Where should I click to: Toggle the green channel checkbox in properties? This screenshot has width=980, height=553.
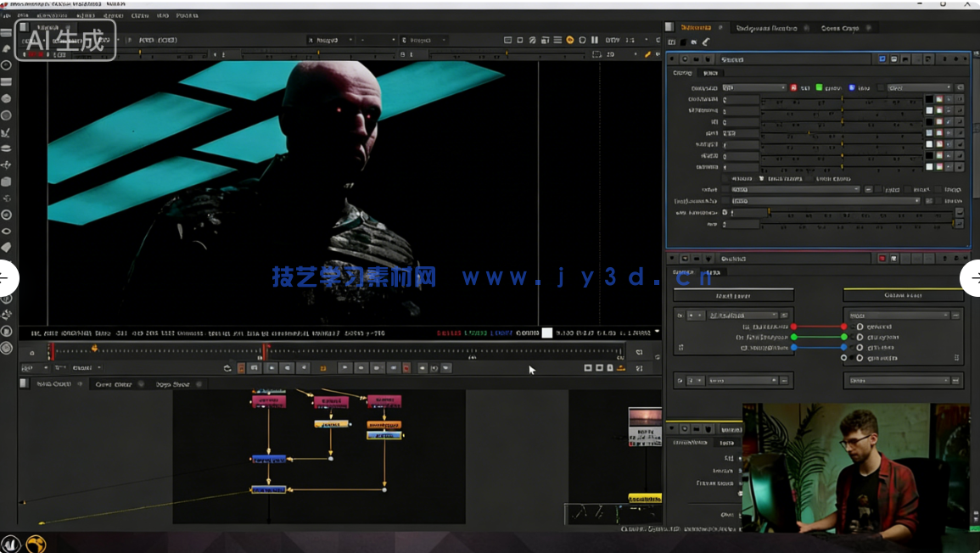[x=819, y=87]
